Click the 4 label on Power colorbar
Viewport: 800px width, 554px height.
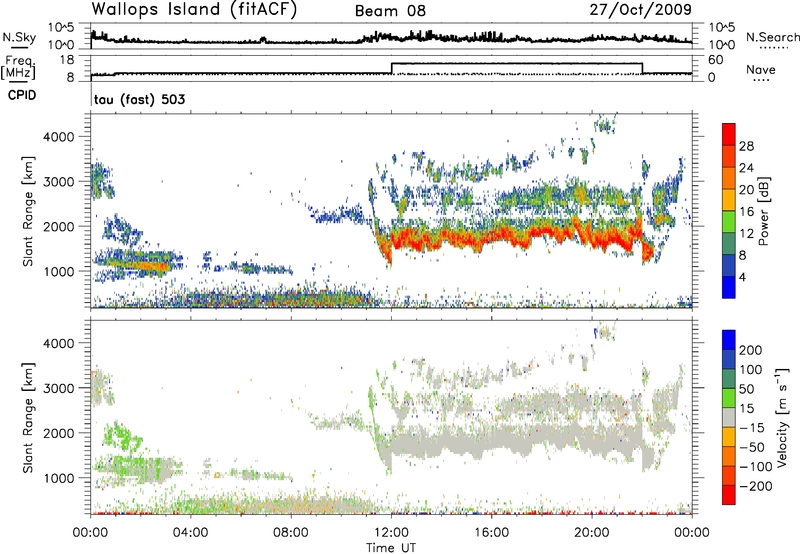pyautogui.click(x=742, y=277)
